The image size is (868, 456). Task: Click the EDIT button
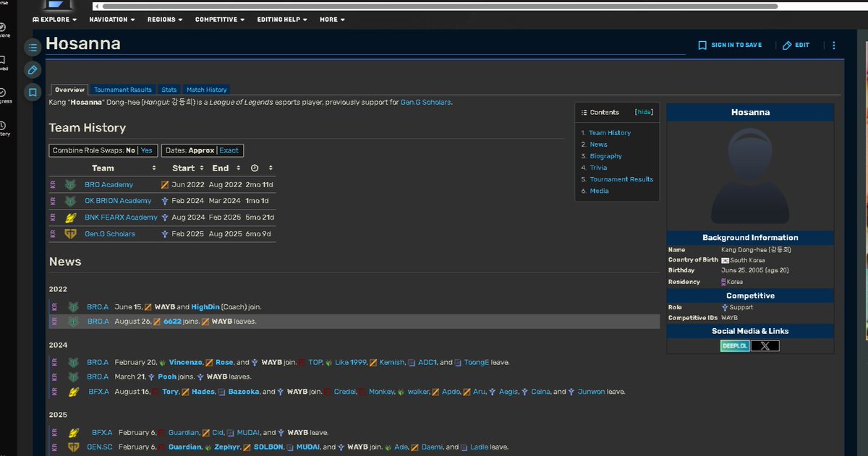pos(796,45)
